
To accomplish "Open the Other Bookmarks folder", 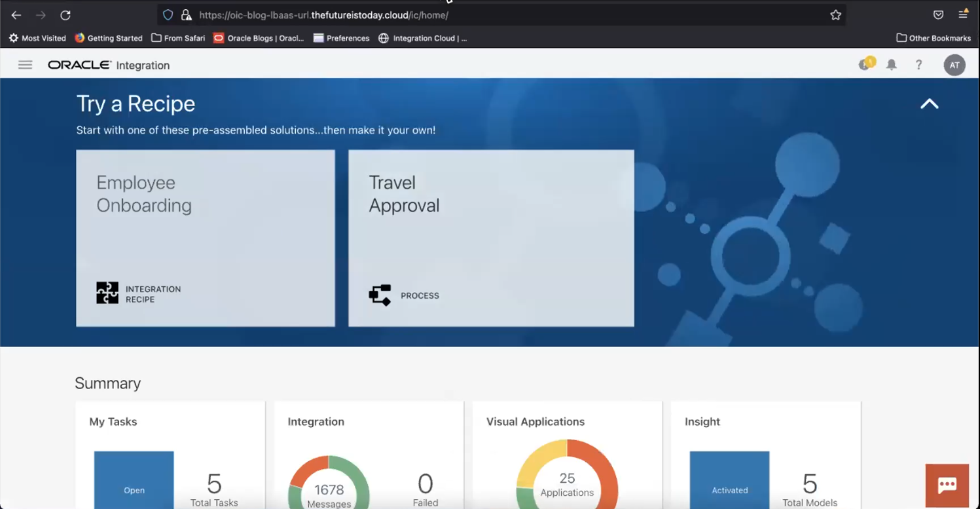I will coord(933,38).
